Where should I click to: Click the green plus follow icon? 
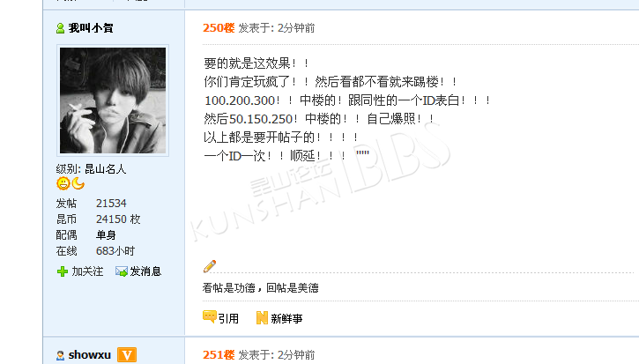point(63,271)
